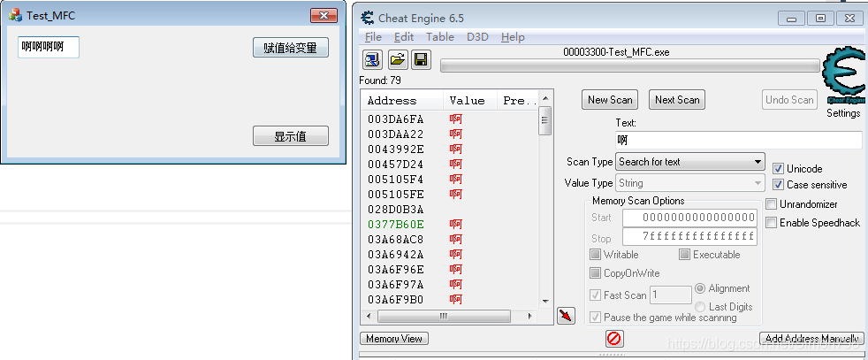The image size is (868, 360).
Task: Click the results list vertical scrollbar thumb
Action: pos(544,123)
